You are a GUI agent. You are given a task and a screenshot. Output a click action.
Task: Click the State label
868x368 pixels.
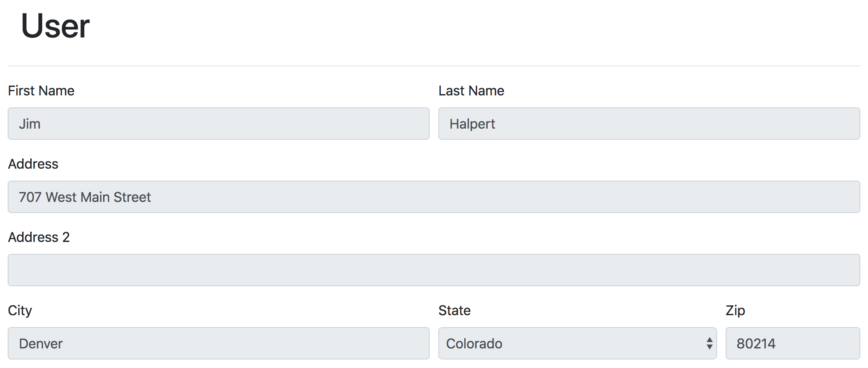454,310
